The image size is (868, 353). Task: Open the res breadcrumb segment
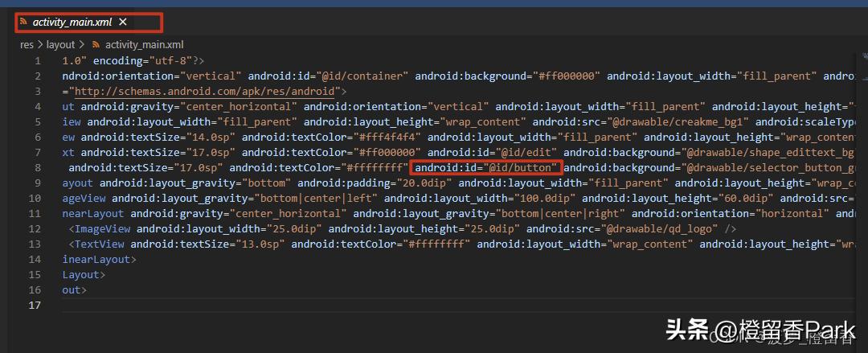[x=27, y=45]
